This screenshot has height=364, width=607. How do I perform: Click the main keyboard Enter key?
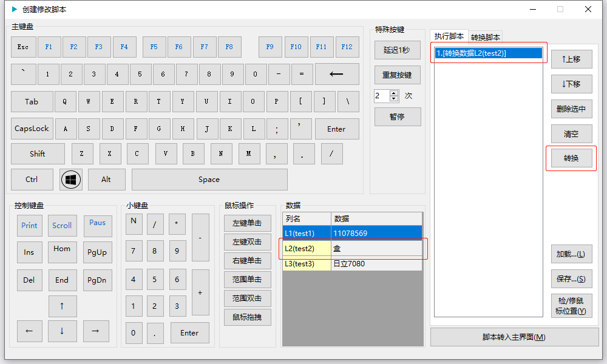click(337, 129)
